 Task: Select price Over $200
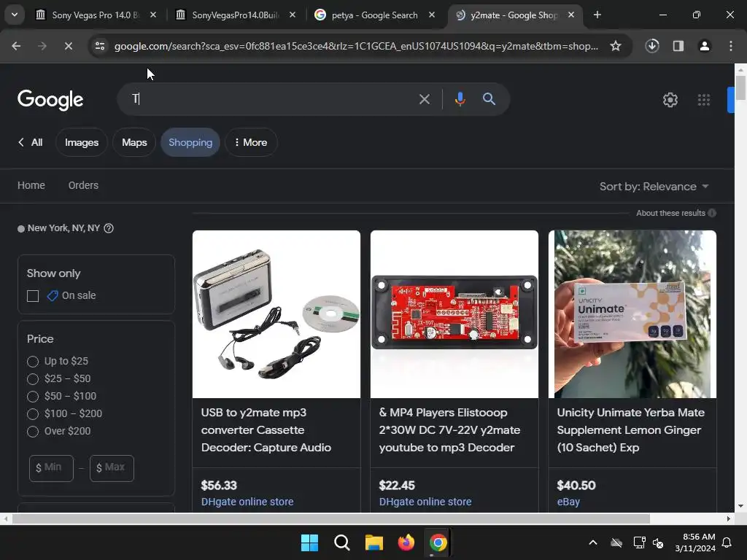33,432
